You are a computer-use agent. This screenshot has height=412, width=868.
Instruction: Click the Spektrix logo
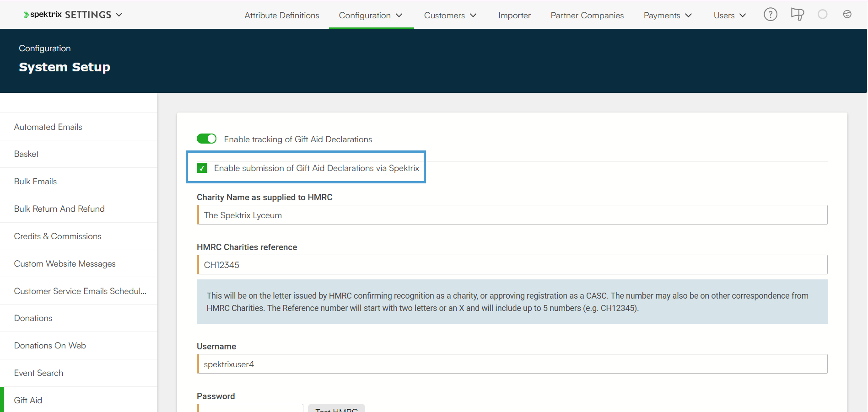pos(43,15)
